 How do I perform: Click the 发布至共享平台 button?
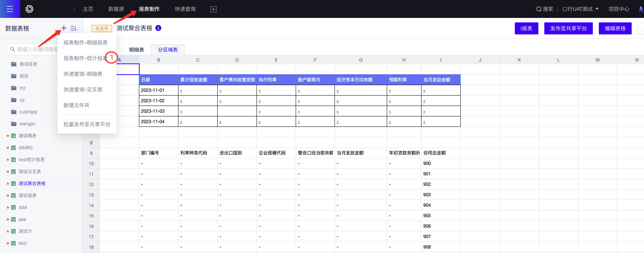tap(568, 28)
